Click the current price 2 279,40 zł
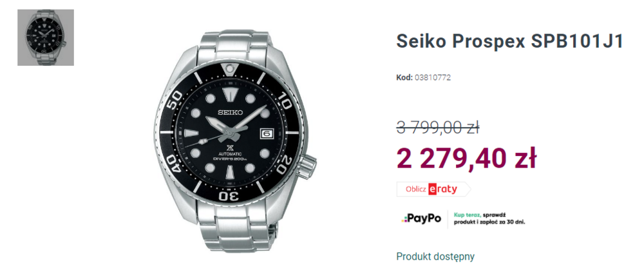 (466, 159)
